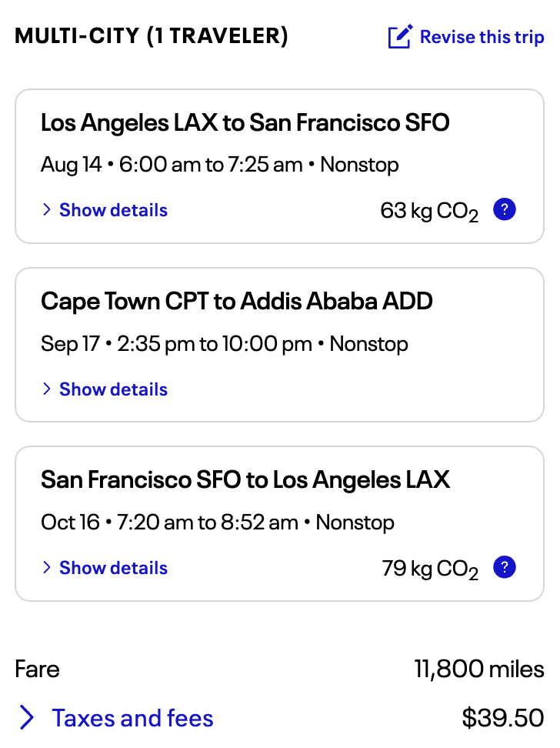The width and height of the screenshot is (560, 748).
Task: Select the Los Angeles LAX to San Francisco SFO heading
Action: pos(245,122)
